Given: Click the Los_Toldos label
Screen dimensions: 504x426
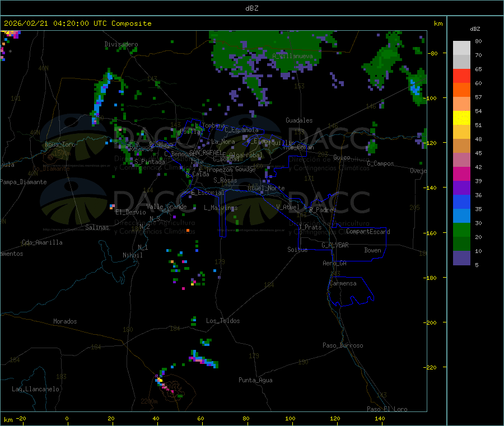Looking at the screenshot, I should click(x=223, y=321).
